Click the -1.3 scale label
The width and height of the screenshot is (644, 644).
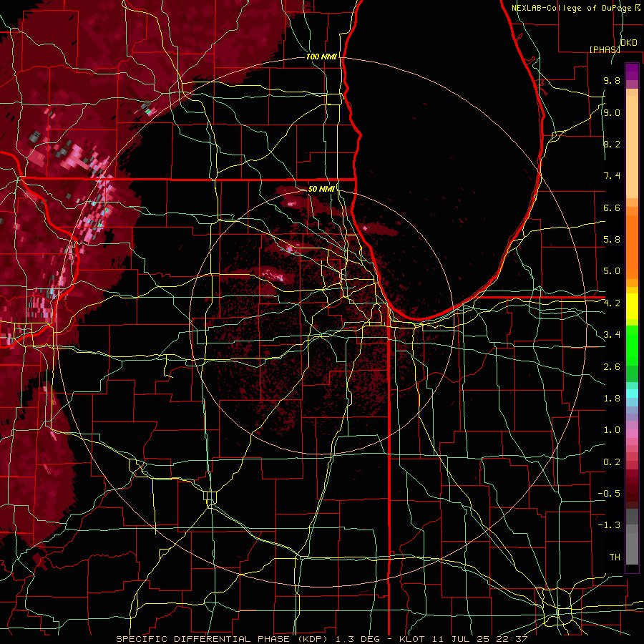pos(609,525)
